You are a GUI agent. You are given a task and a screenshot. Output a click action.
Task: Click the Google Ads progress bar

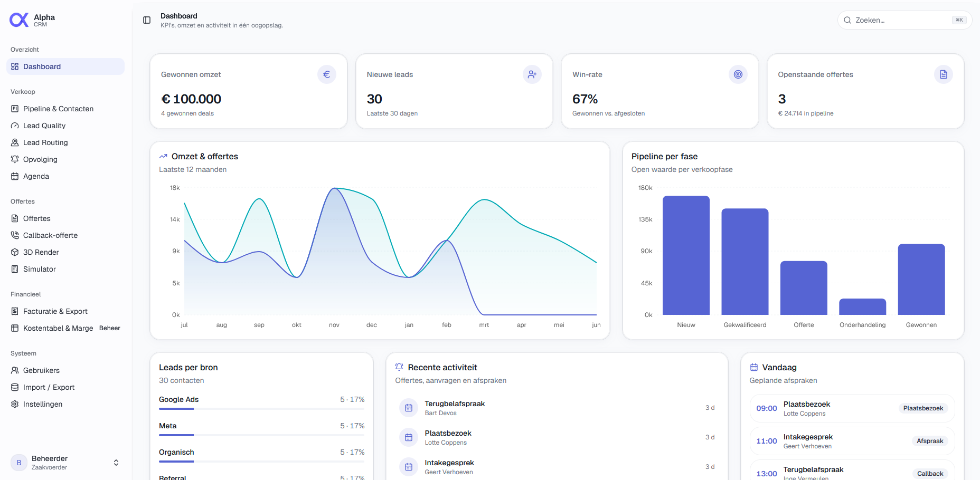(262, 409)
